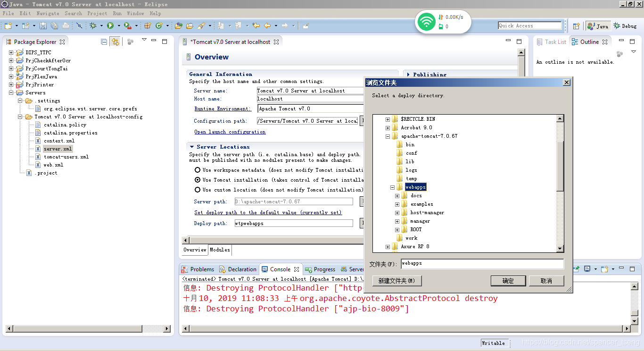The width and height of the screenshot is (644, 351).
Task: Switch to the Modules tab
Action: [220, 250]
